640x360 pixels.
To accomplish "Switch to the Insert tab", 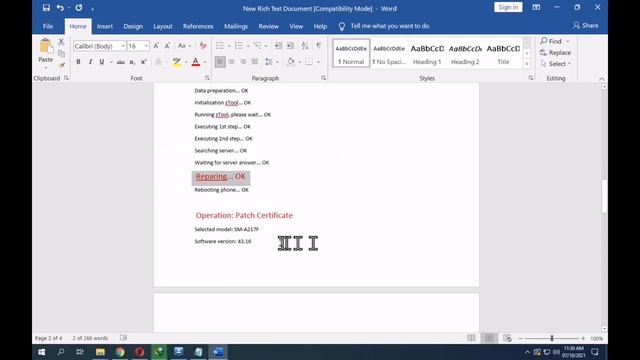I will point(104,26).
